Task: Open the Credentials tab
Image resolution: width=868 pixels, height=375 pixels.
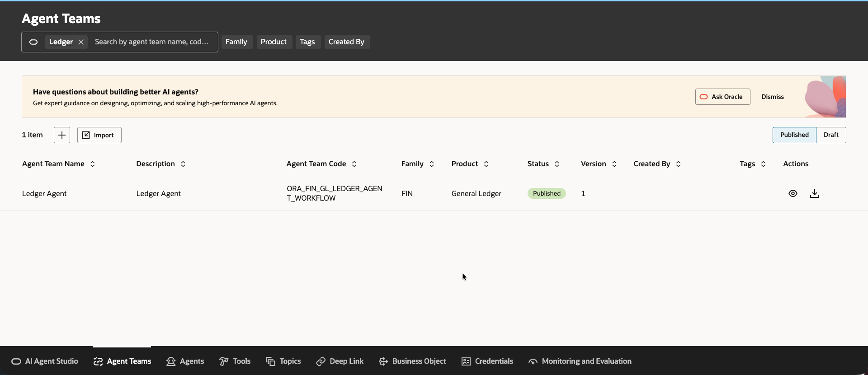Action: tap(487, 361)
